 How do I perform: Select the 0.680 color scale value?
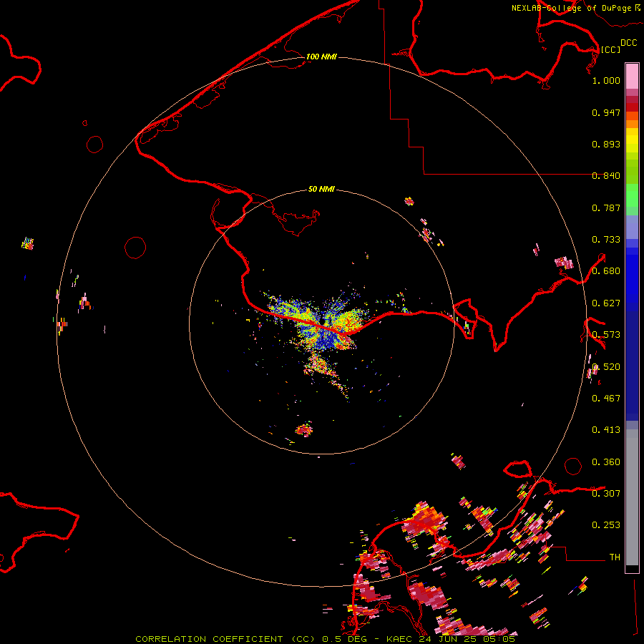[606, 271]
